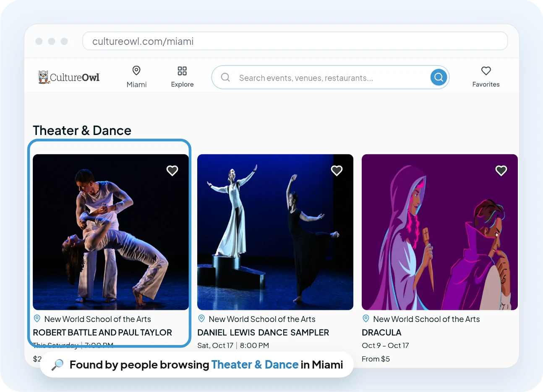Screen dimensions: 543x392
Task: Click the magnifying glass emoji in banner
Action: pyautogui.click(x=57, y=365)
